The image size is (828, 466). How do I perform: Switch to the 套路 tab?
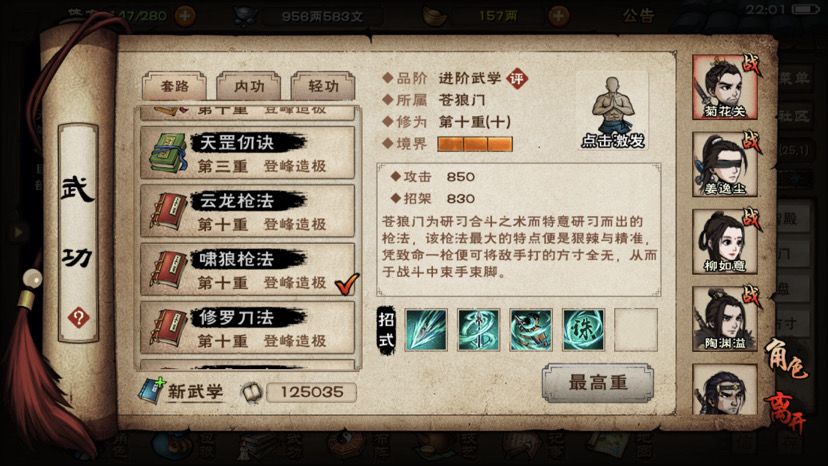click(174, 86)
